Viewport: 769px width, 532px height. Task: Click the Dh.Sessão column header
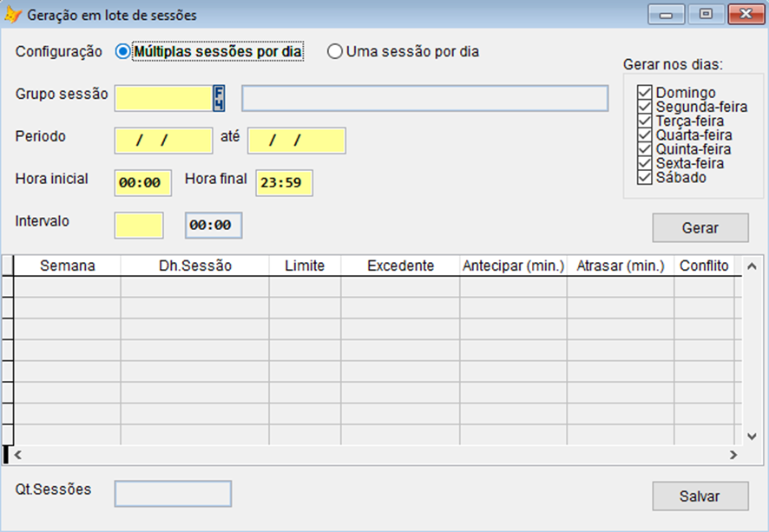[x=194, y=266]
